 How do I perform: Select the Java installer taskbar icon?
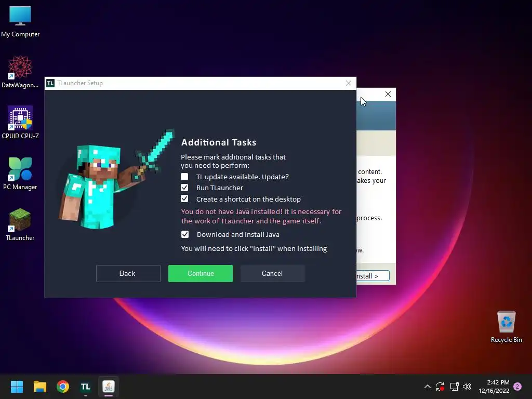tap(109, 387)
